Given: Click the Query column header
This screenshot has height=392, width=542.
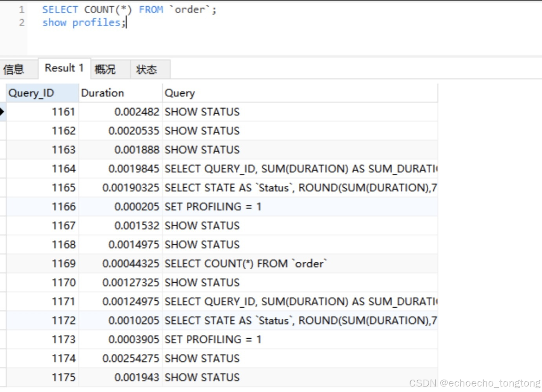Looking at the screenshot, I should click(x=180, y=93).
